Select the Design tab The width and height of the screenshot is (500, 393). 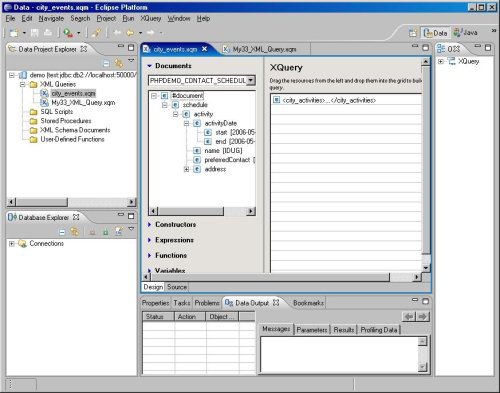(153, 287)
